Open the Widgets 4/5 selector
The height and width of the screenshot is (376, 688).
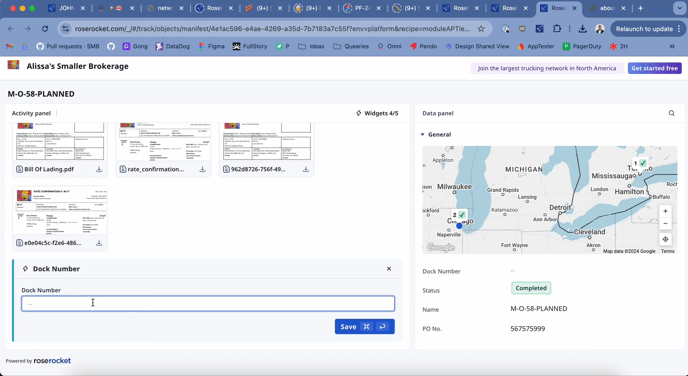(x=377, y=113)
